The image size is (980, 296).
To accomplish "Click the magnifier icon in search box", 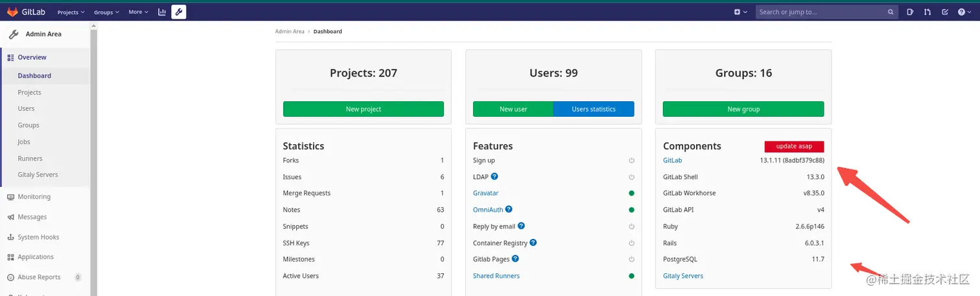I will pos(891,12).
